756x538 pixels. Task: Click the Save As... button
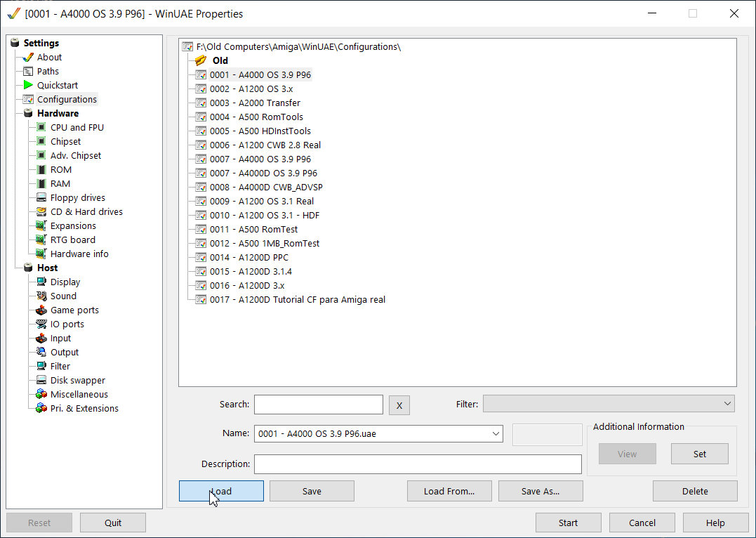click(541, 491)
